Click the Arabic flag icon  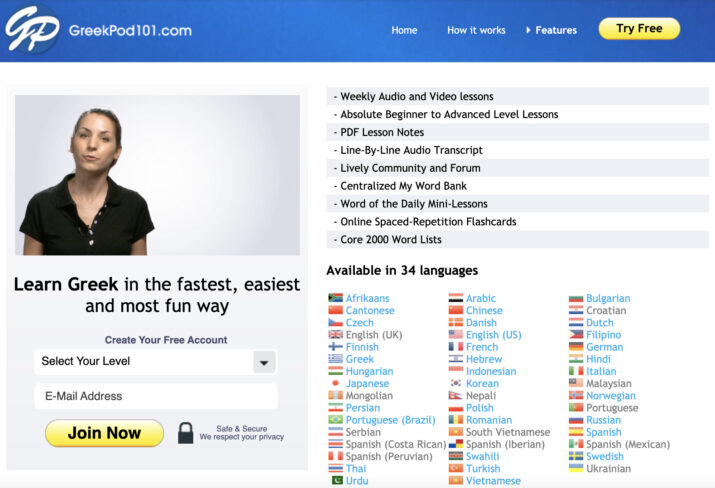(x=456, y=298)
